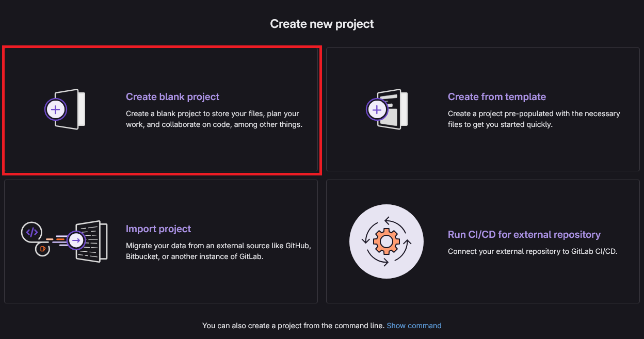Viewport: 644px width, 339px height.
Task: Click the migrate your data description
Action: click(x=218, y=251)
